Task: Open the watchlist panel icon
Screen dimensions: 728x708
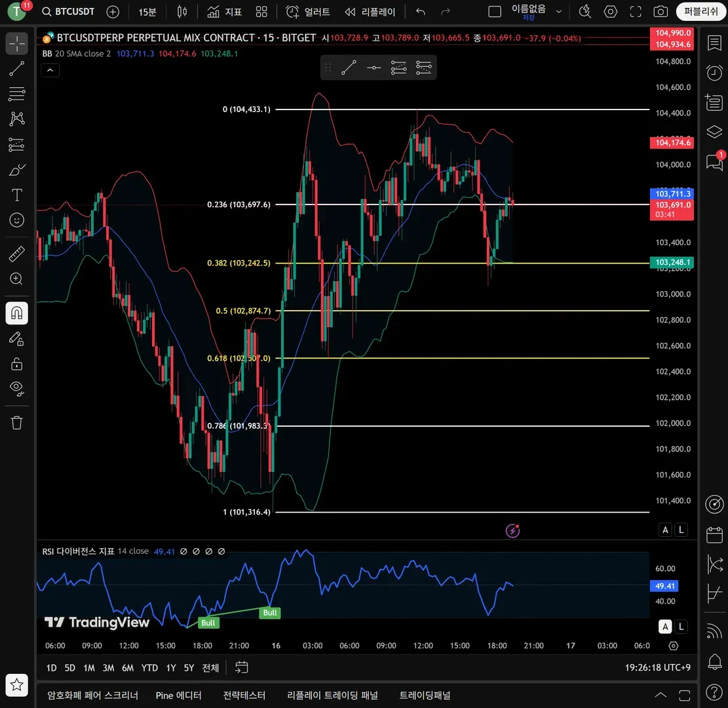Action: 714,43
